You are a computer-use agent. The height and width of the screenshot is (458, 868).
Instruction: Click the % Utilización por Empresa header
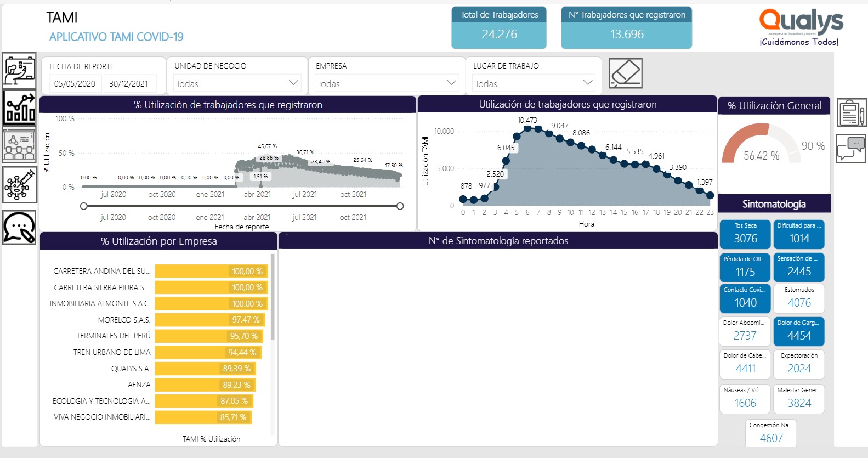point(158,241)
